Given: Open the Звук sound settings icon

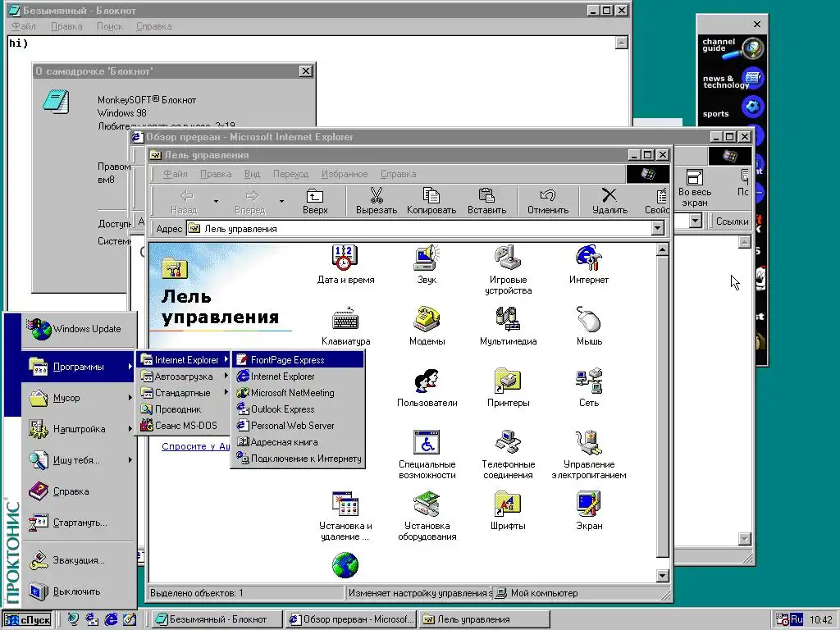Looking at the screenshot, I should point(427,264).
